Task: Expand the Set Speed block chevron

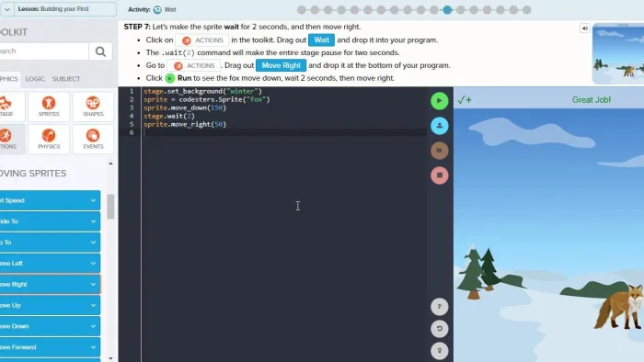Action: [93, 200]
